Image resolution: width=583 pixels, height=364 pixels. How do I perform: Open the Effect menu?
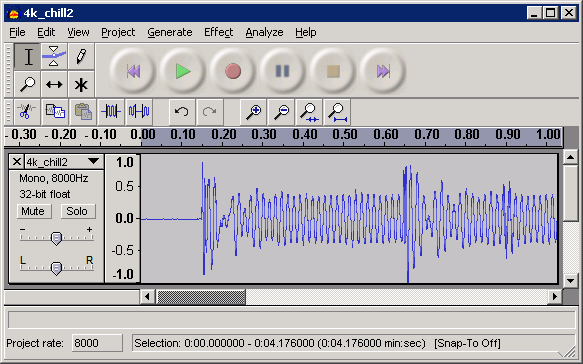tap(218, 32)
